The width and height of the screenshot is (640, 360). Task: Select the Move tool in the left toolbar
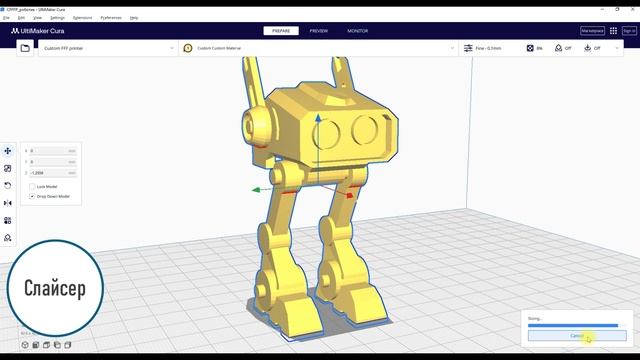pos(8,151)
